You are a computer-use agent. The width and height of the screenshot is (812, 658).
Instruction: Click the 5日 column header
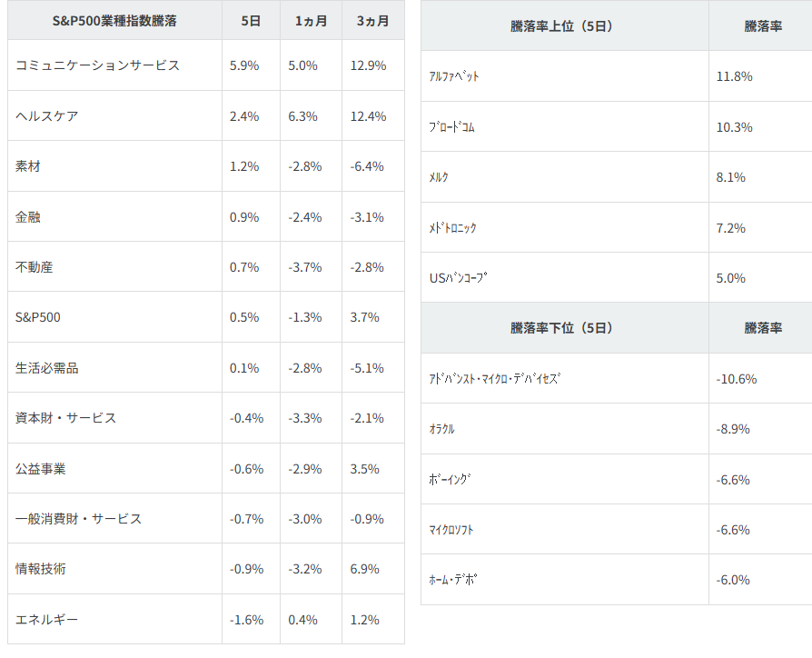pyautogui.click(x=251, y=21)
